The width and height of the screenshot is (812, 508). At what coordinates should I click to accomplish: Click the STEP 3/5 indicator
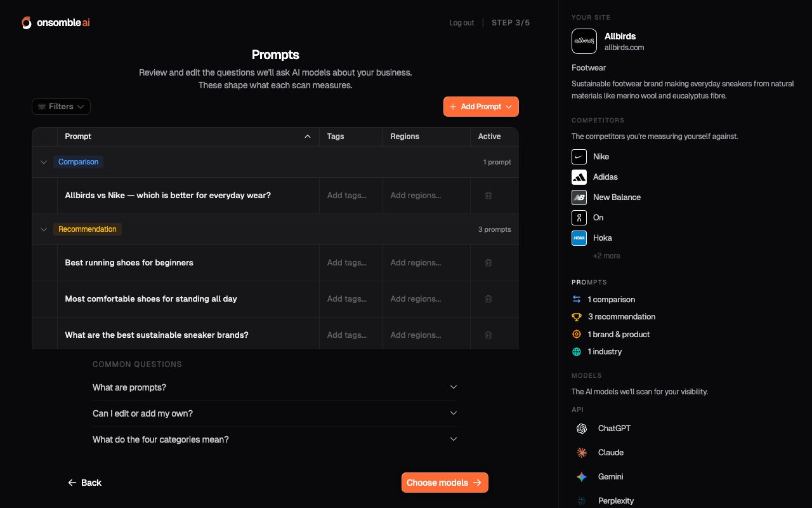coord(511,23)
